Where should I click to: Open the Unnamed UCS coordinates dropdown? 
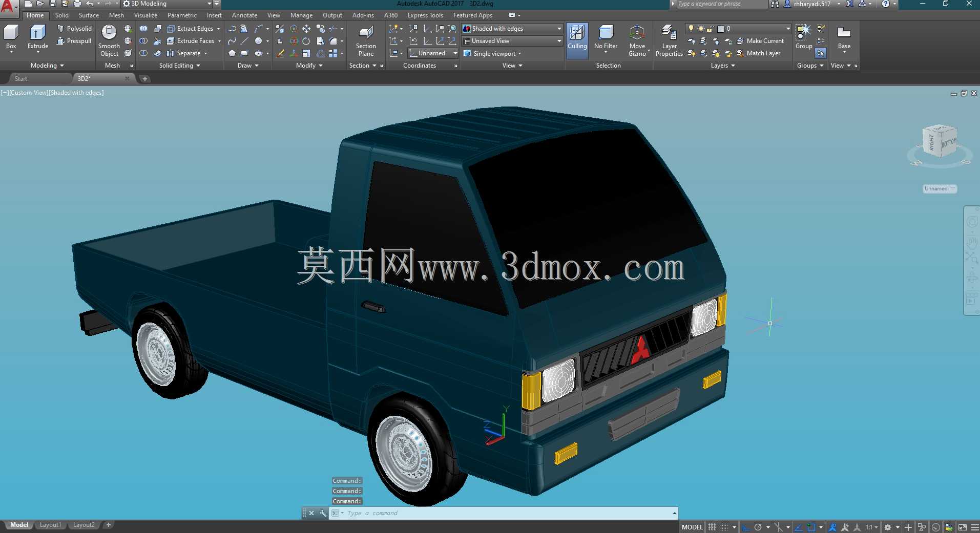[x=433, y=53]
